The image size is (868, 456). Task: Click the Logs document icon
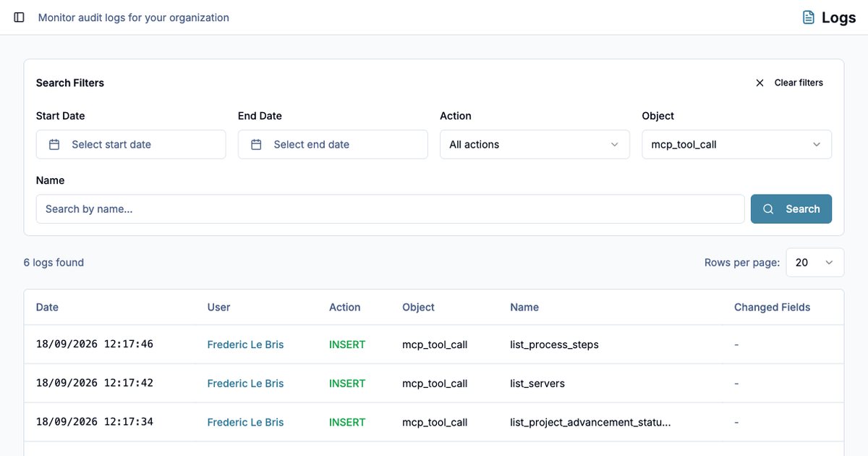(809, 17)
